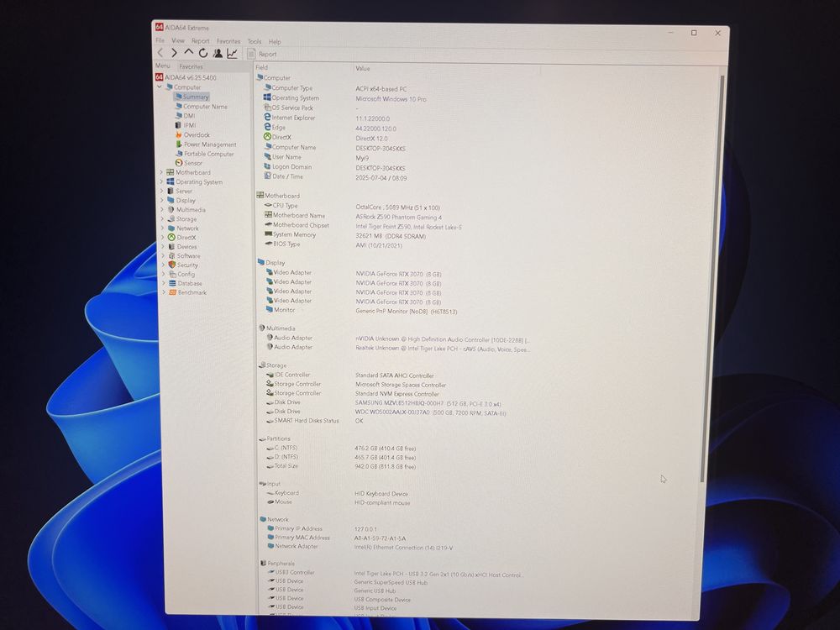Expand the Benchmark tree node
The image size is (840, 630).
tap(164, 292)
